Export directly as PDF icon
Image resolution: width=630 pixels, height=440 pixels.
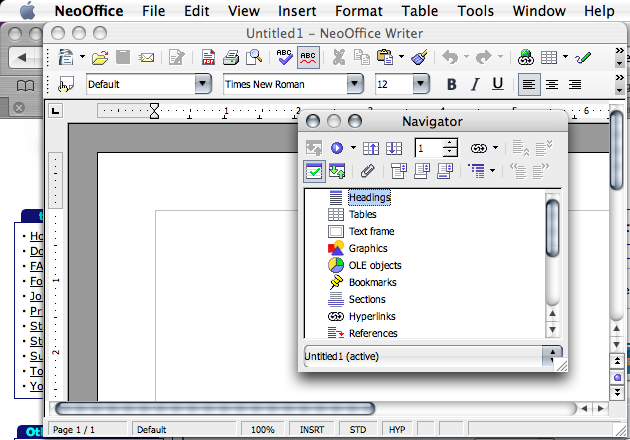pos(208,57)
